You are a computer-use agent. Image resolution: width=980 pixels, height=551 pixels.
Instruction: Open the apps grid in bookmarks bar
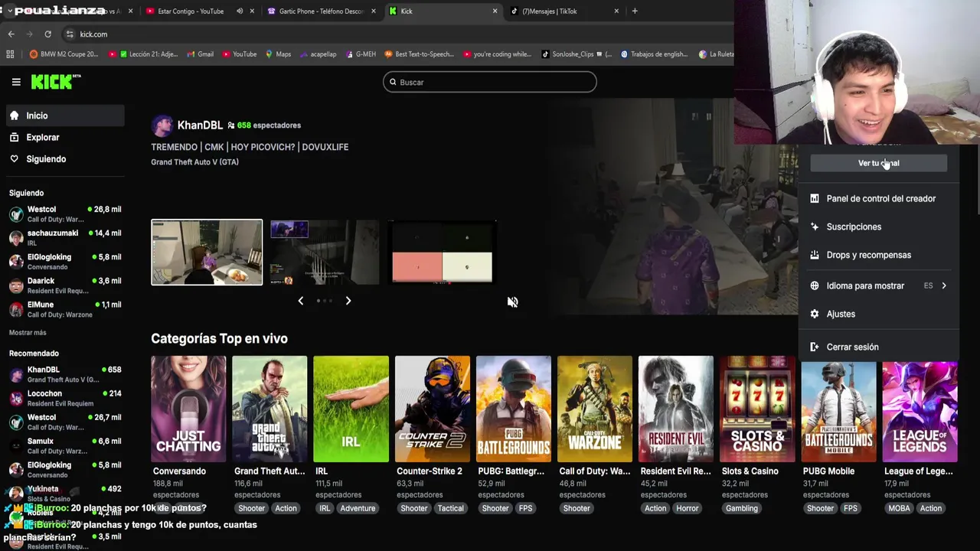click(10, 54)
